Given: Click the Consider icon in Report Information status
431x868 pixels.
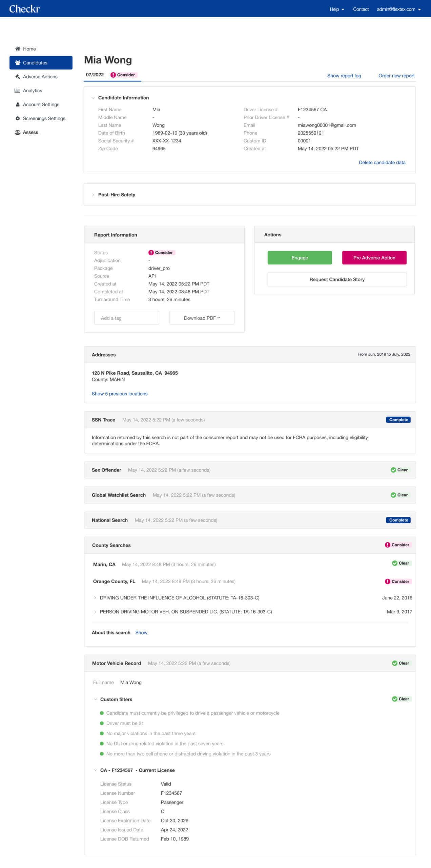Looking at the screenshot, I should tap(151, 253).
